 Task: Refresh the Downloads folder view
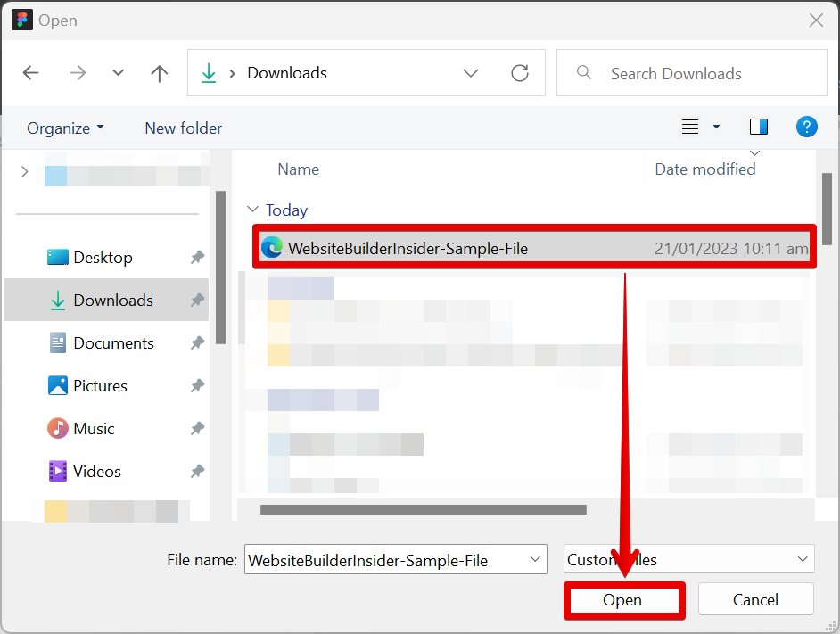coord(520,73)
